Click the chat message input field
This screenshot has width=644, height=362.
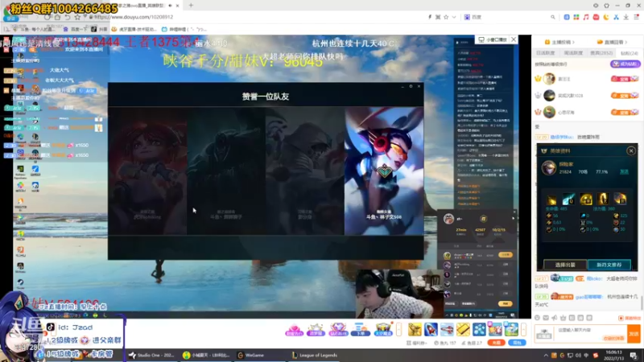(x=590, y=334)
